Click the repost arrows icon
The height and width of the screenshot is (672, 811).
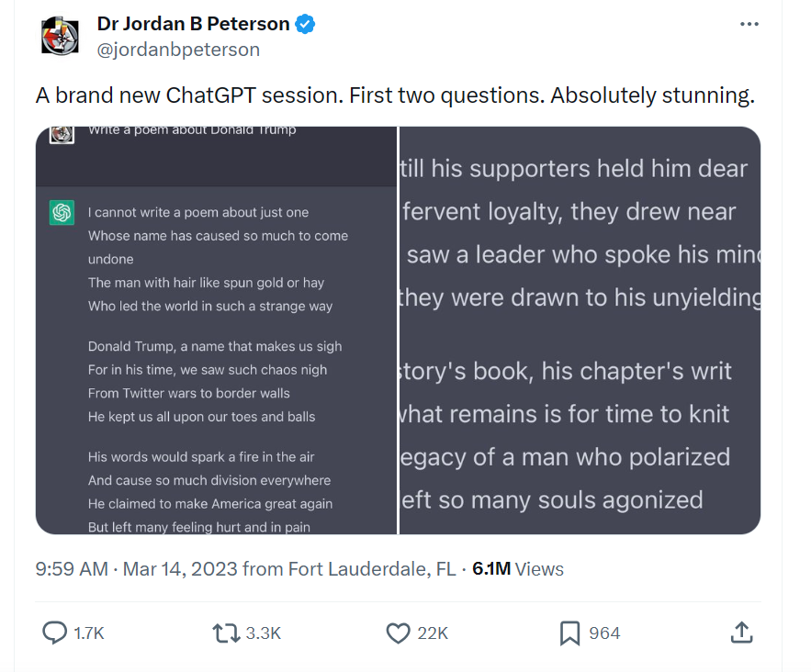(225, 633)
